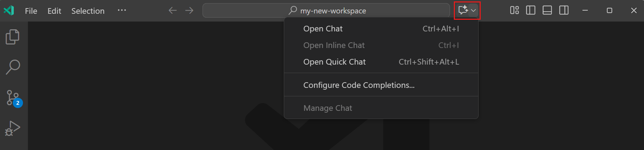Open Source Control view with badge
Image resolution: width=644 pixels, height=150 pixels.
tap(13, 98)
